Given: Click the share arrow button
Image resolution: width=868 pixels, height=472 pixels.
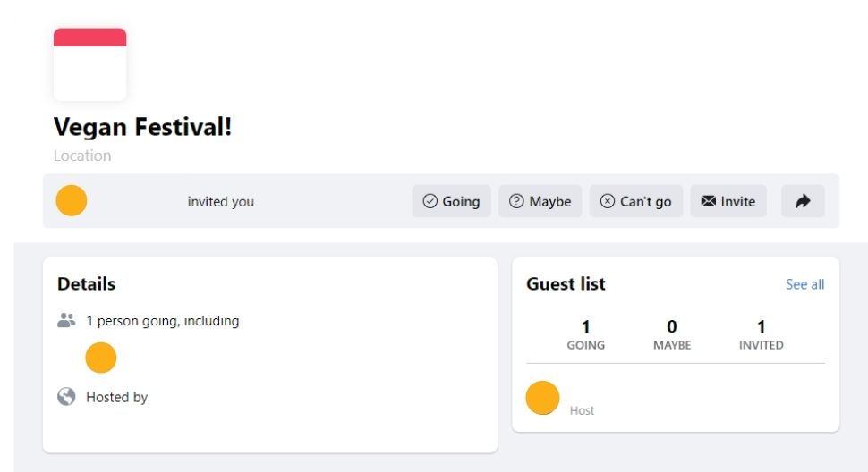Looking at the screenshot, I should 803,201.
